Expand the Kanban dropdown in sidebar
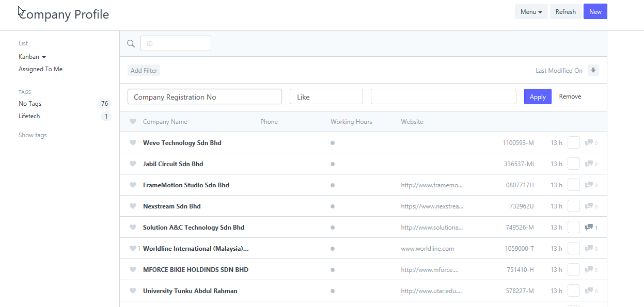This screenshot has height=307, width=644. tap(33, 57)
